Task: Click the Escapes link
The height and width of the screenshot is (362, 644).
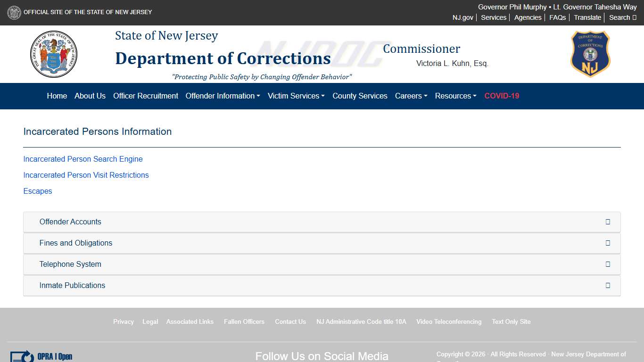Action: (37, 191)
